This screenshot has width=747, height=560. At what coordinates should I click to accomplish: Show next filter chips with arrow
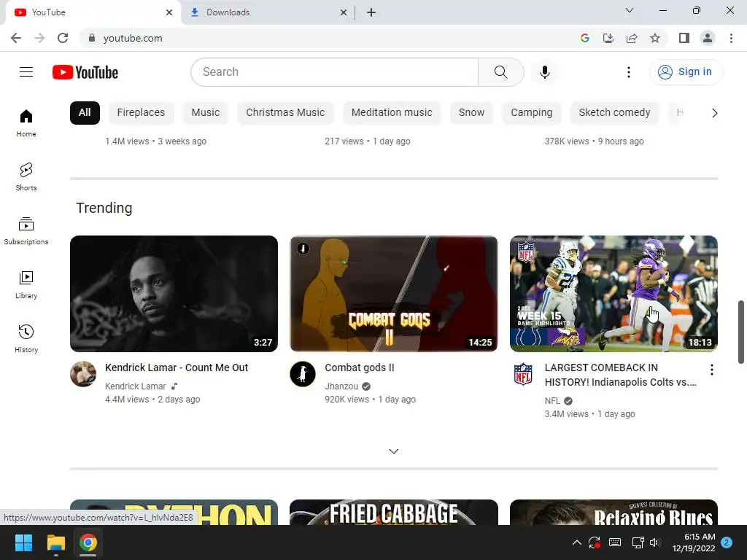point(714,113)
